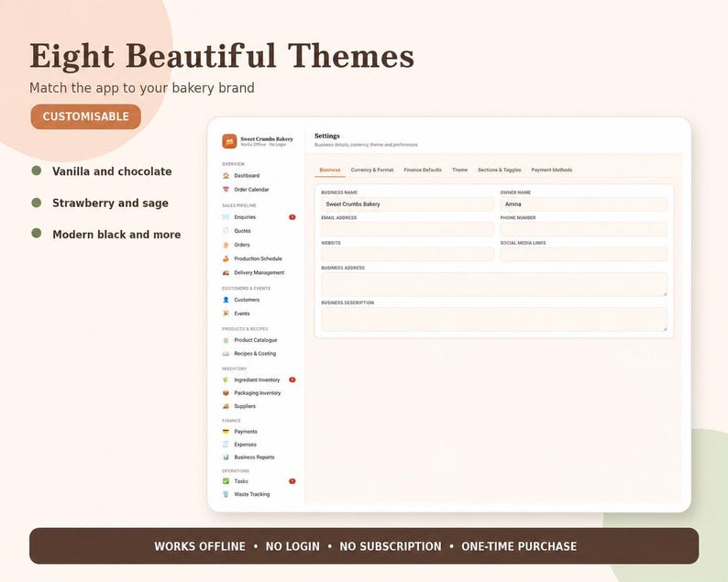Open the Currency & Format tab
Image resolution: width=728 pixels, height=582 pixels.
(x=372, y=170)
